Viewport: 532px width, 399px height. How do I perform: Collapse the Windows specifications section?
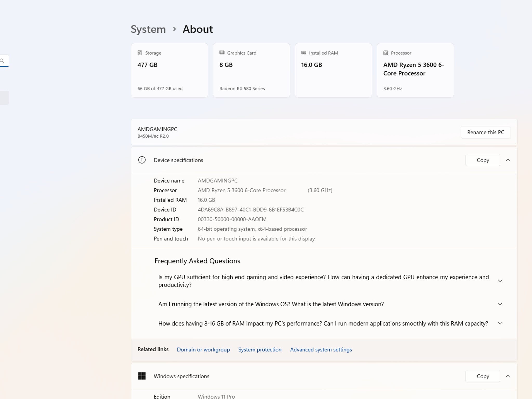(x=508, y=376)
